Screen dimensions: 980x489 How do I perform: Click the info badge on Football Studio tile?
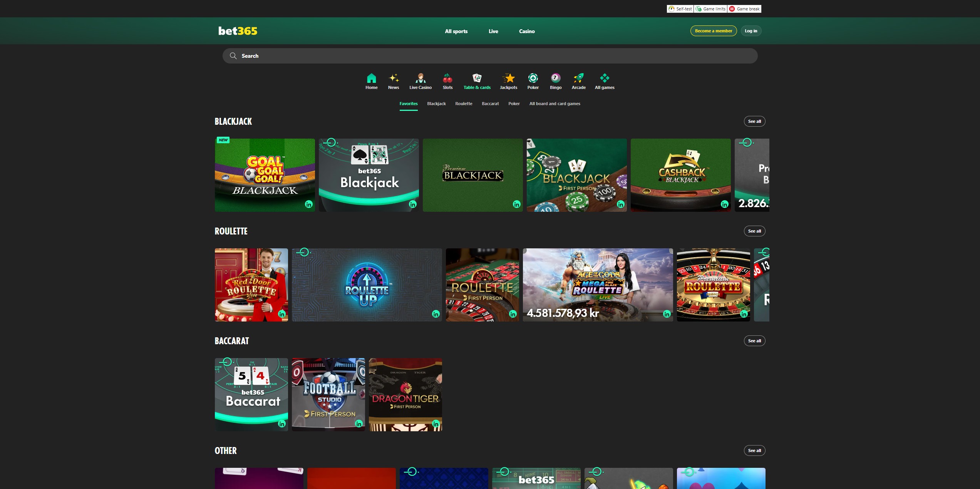[359, 424]
